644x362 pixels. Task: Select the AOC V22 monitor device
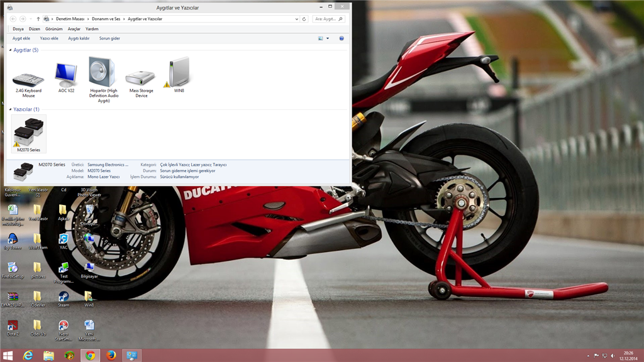click(66, 77)
